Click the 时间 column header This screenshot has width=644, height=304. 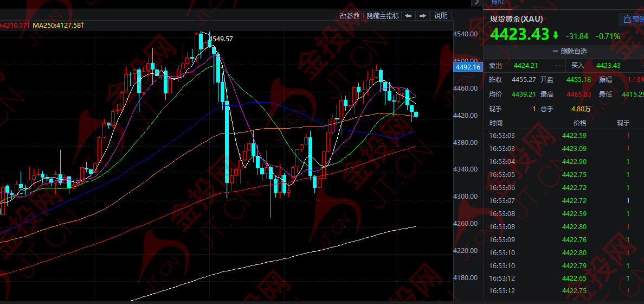(495, 123)
